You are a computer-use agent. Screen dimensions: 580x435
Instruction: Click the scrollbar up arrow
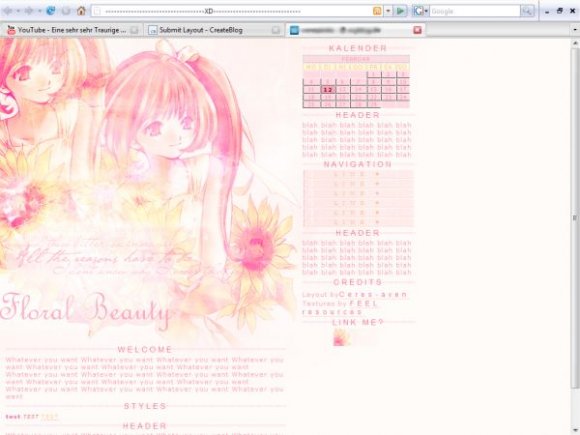point(575,44)
